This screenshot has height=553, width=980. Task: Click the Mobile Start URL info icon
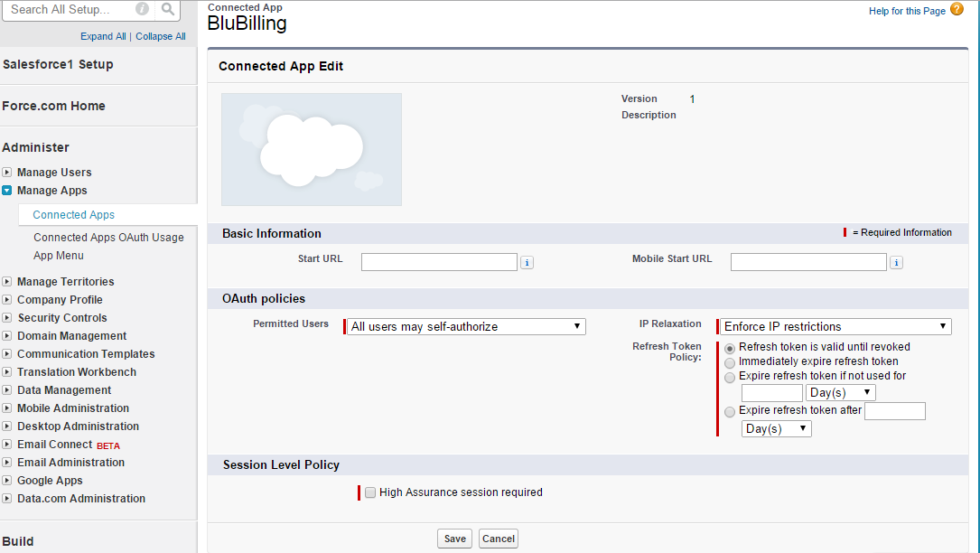pos(896,262)
